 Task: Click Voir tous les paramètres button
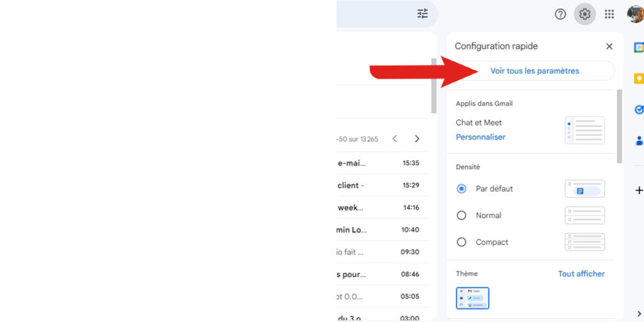535,71
